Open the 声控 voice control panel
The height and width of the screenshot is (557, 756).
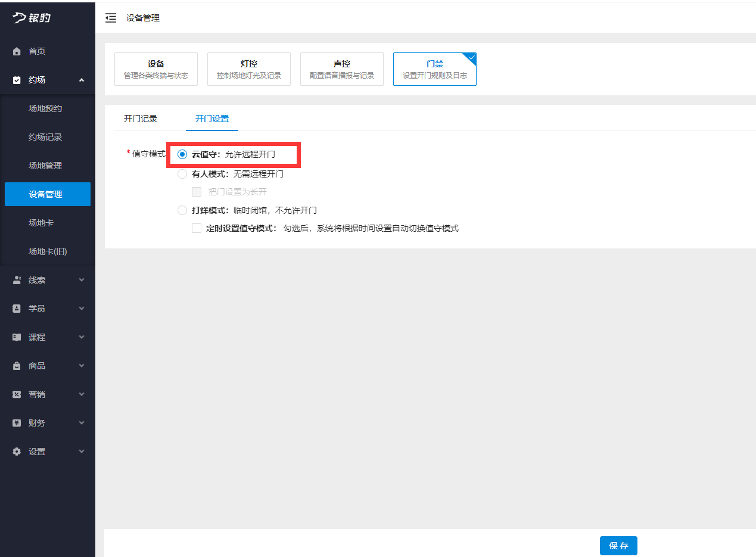[341, 69]
